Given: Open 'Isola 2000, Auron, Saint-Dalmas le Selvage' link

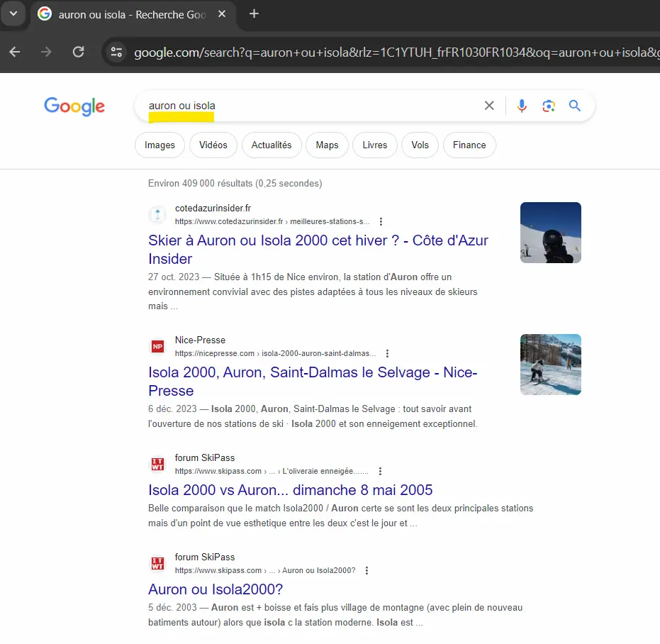Looking at the screenshot, I should point(313,381).
